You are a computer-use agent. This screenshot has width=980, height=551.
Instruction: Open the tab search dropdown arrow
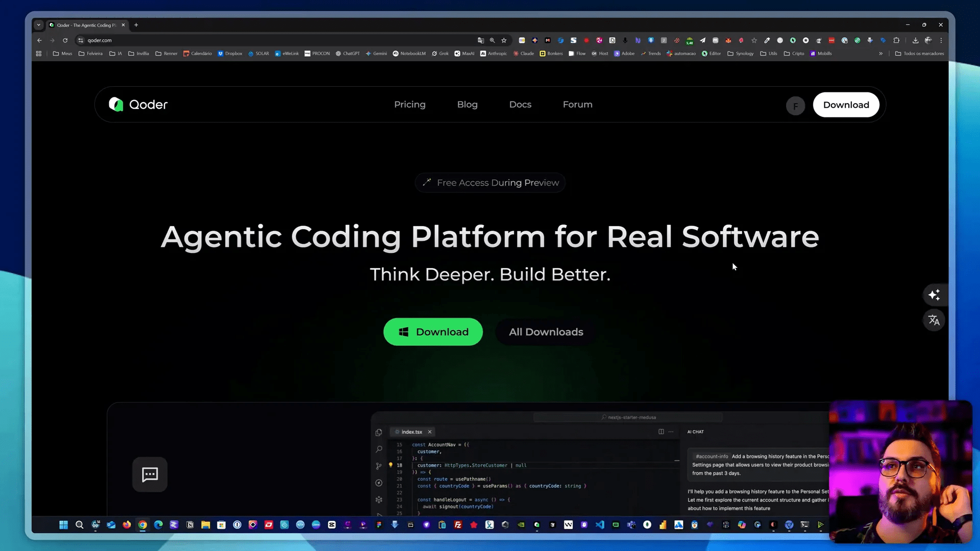[x=39, y=25]
